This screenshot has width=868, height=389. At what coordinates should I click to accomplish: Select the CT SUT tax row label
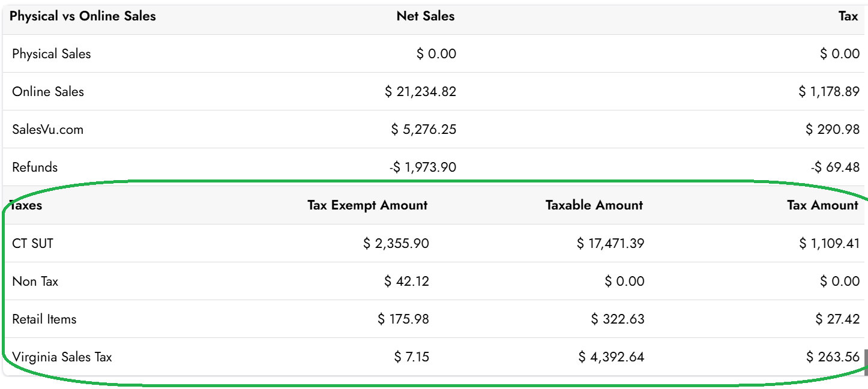click(x=32, y=244)
